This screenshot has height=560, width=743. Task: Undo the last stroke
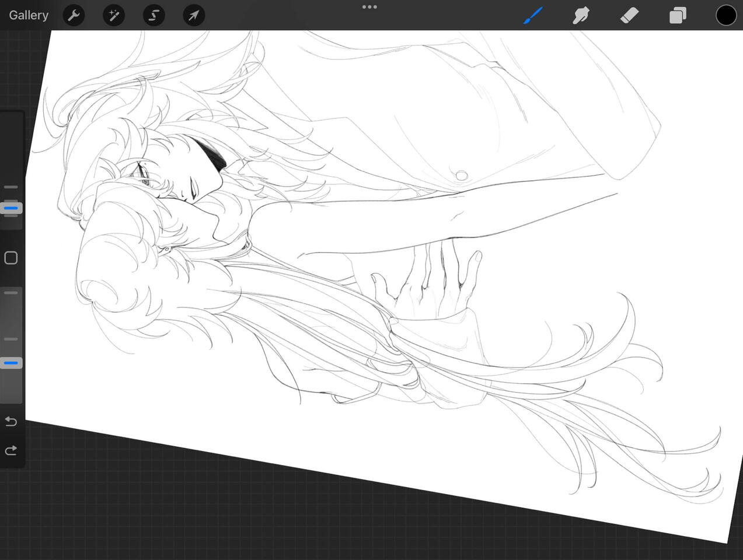[11, 421]
